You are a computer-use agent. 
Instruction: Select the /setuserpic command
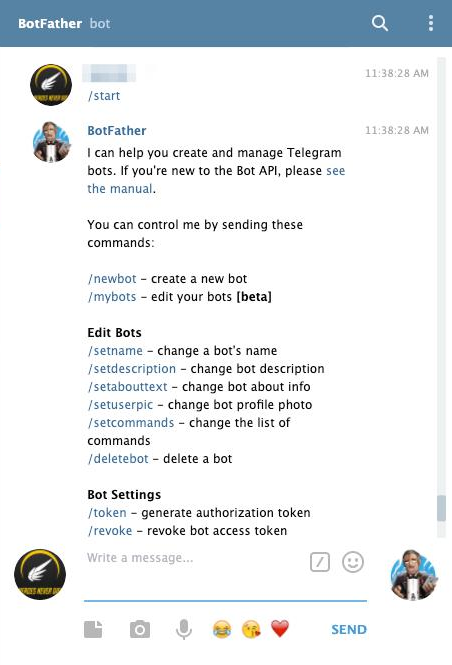(120, 405)
